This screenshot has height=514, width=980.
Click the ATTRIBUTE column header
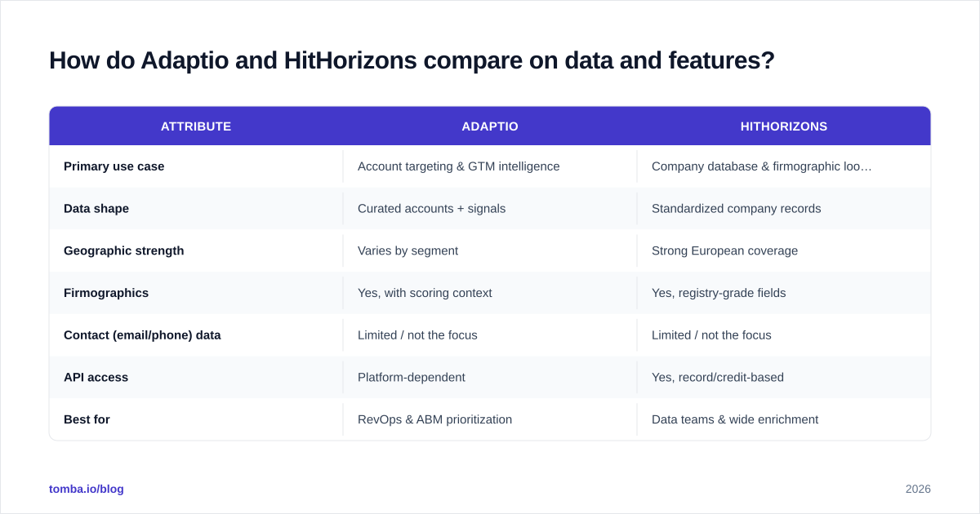[x=196, y=126]
